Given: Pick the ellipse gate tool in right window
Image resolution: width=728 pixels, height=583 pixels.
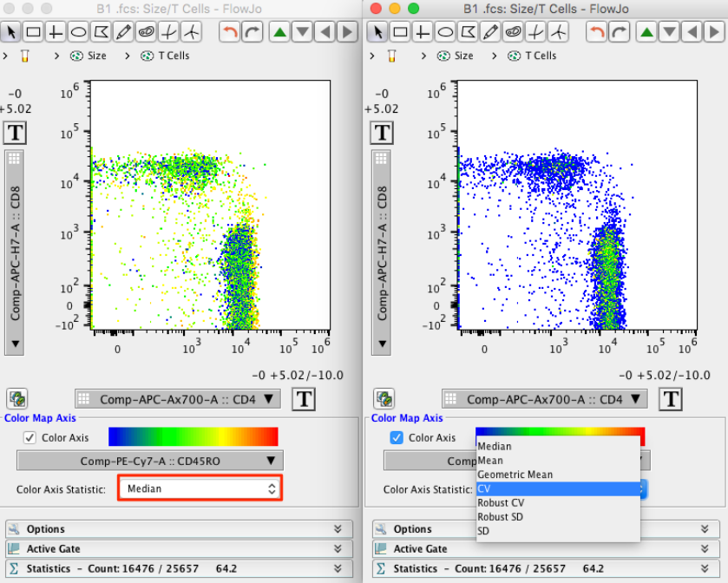Looking at the screenshot, I should [445, 32].
